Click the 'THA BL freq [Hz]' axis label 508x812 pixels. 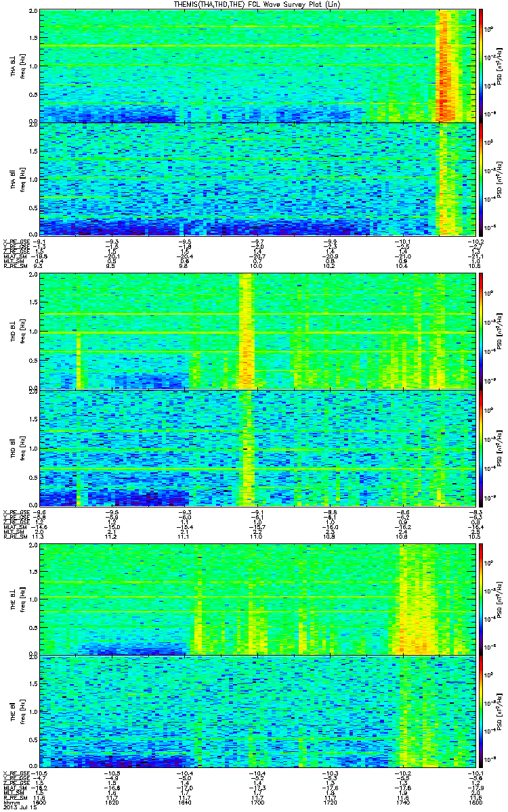coord(16,66)
